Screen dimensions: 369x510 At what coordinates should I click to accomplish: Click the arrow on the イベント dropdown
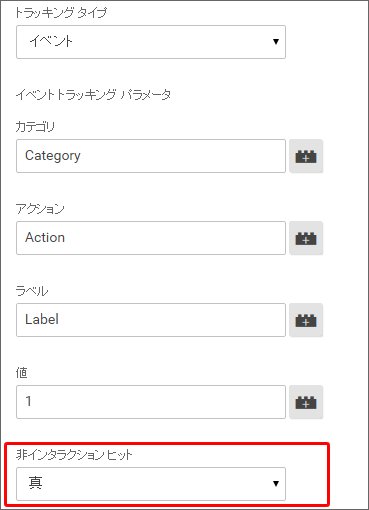point(276,42)
